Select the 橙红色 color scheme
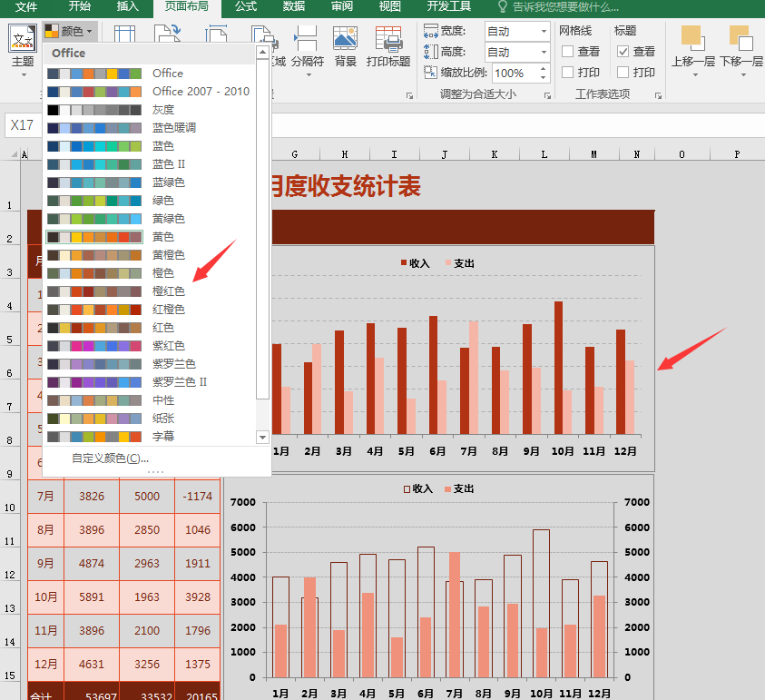The height and width of the screenshot is (700, 765). (150, 291)
